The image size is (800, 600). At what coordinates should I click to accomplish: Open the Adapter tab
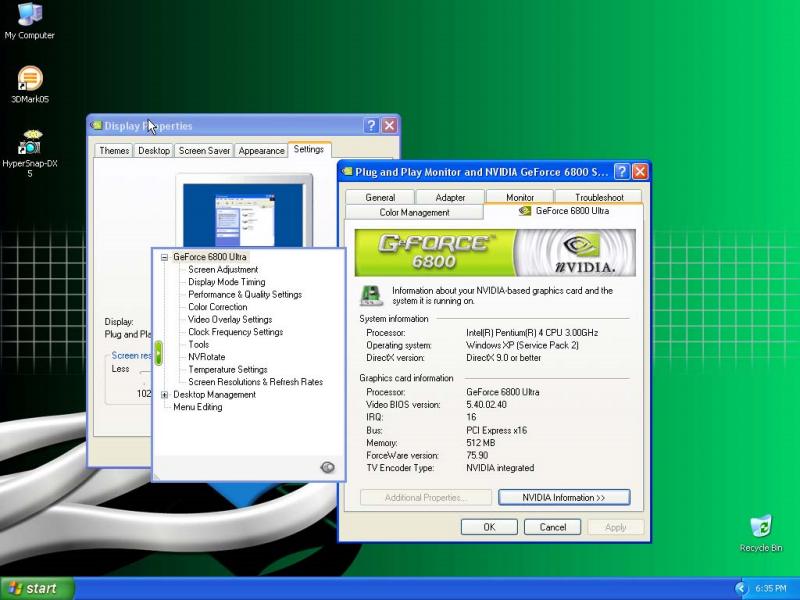[x=450, y=197]
